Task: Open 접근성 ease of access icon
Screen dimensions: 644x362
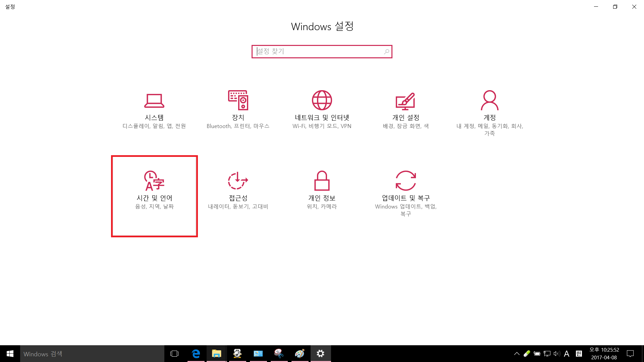Action: tap(238, 181)
